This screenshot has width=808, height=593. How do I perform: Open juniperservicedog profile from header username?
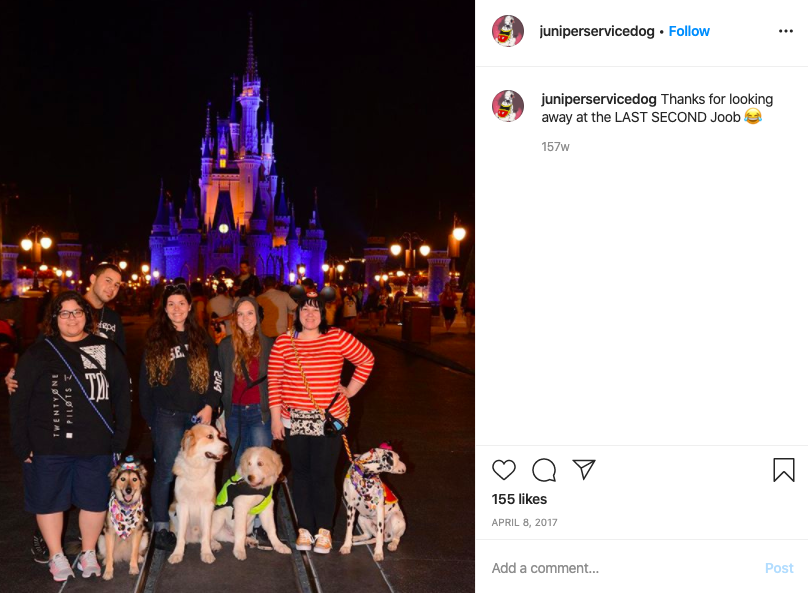[597, 31]
